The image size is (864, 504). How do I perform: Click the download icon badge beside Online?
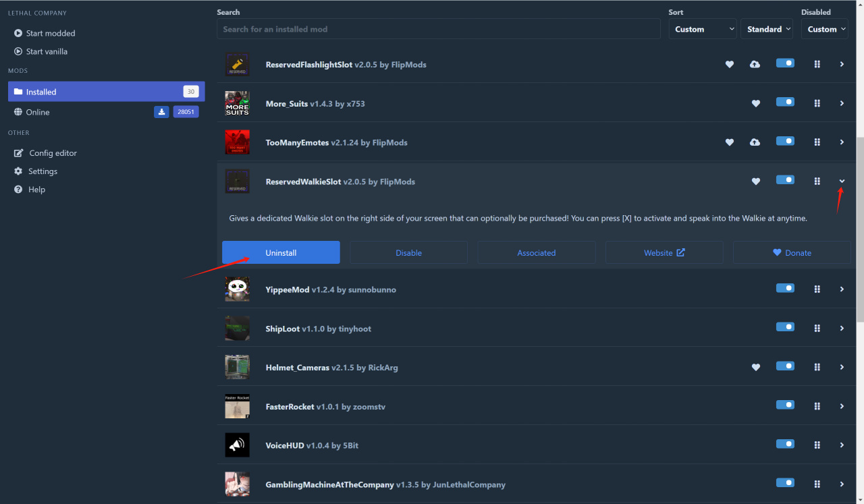[161, 112]
